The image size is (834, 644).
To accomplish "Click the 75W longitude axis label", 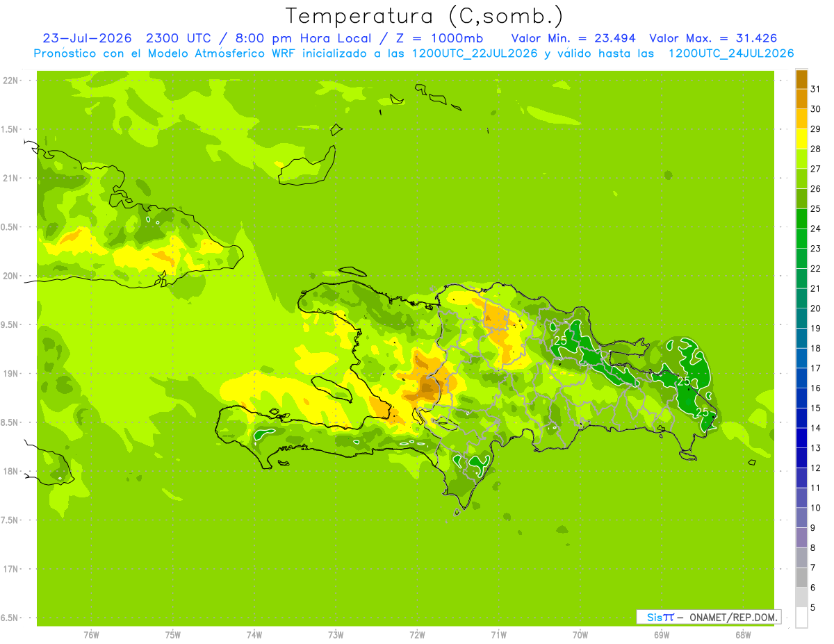I will tap(172, 634).
